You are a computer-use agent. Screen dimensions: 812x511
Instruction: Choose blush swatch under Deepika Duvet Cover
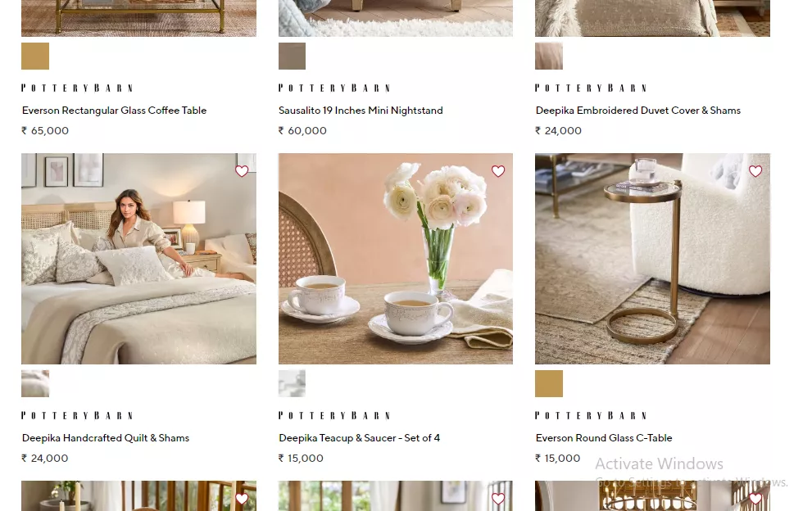point(549,56)
